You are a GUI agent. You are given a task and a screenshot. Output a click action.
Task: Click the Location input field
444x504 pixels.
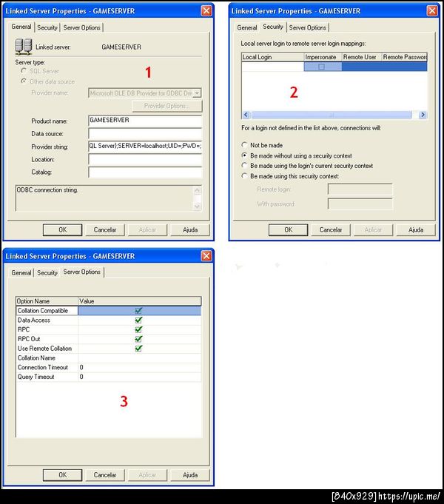point(145,159)
